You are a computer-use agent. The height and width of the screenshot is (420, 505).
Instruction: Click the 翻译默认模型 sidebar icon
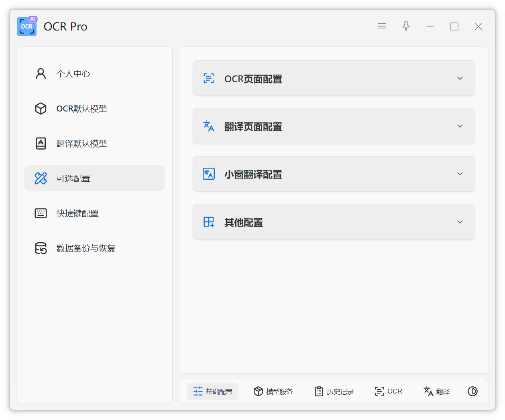point(41,144)
